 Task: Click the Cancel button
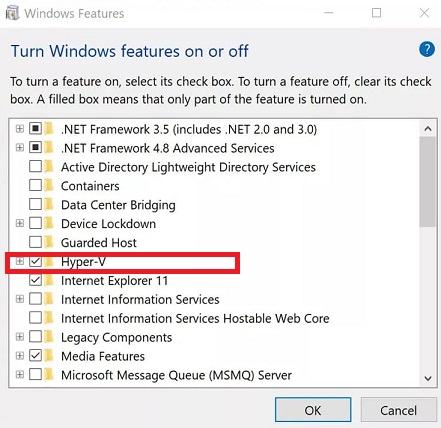coord(398,410)
